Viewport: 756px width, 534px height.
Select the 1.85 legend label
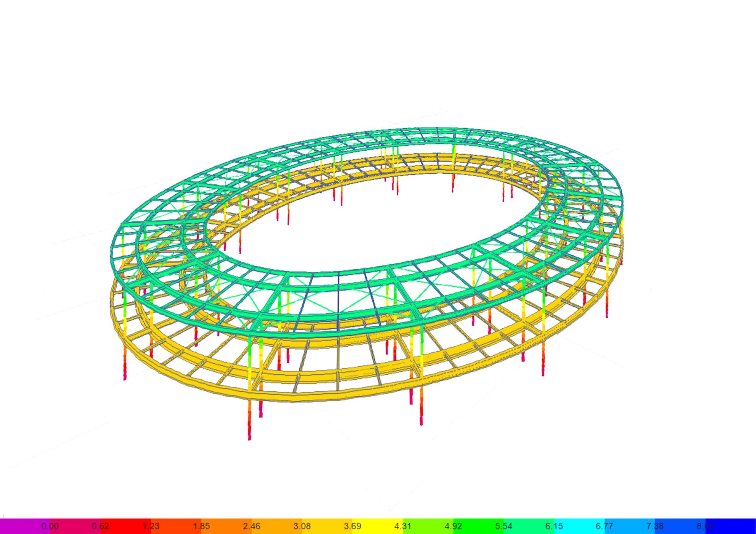tap(201, 526)
